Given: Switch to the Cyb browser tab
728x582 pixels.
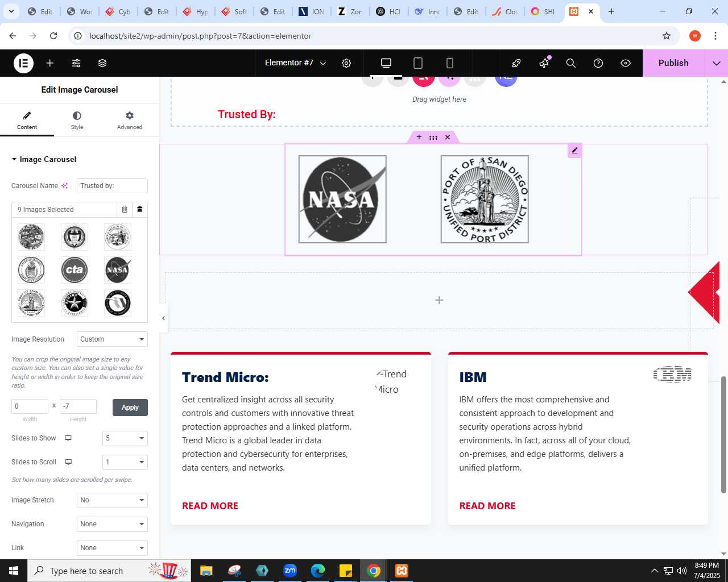Looking at the screenshot, I should point(119,11).
